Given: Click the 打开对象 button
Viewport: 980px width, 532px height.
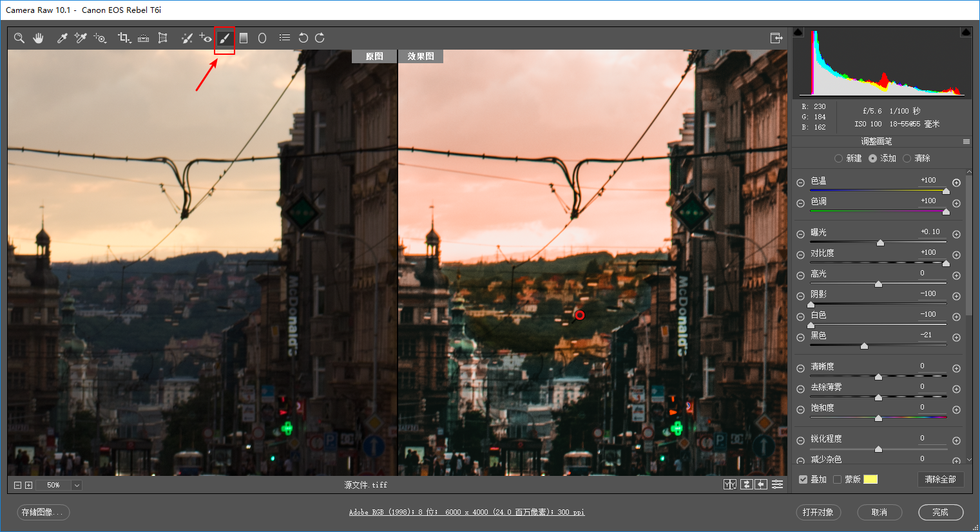Looking at the screenshot, I should (x=818, y=512).
